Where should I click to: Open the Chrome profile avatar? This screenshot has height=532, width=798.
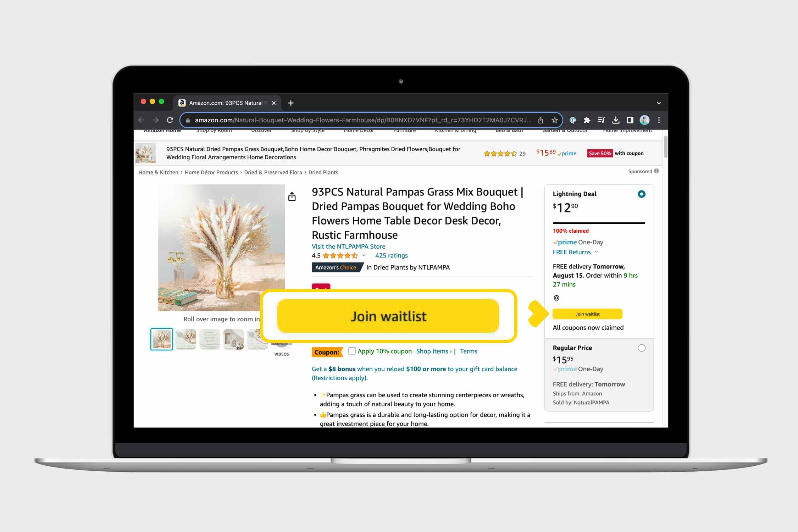tap(644, 120)
